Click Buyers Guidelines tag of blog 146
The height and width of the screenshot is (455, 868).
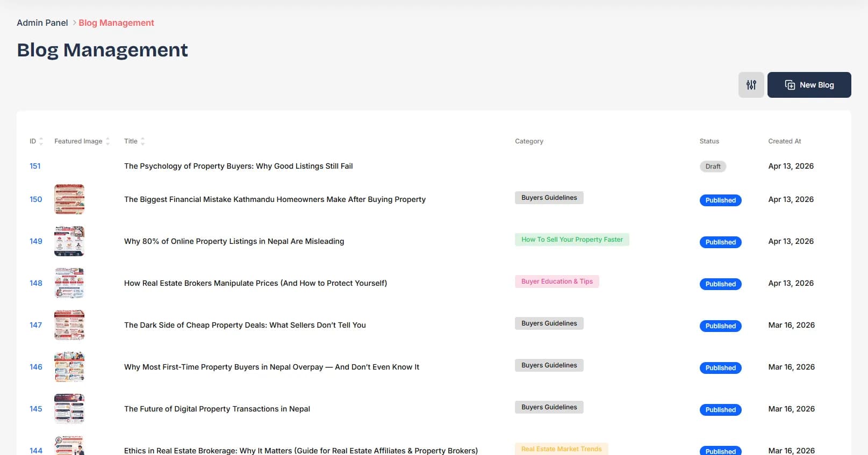pos(549,365)
